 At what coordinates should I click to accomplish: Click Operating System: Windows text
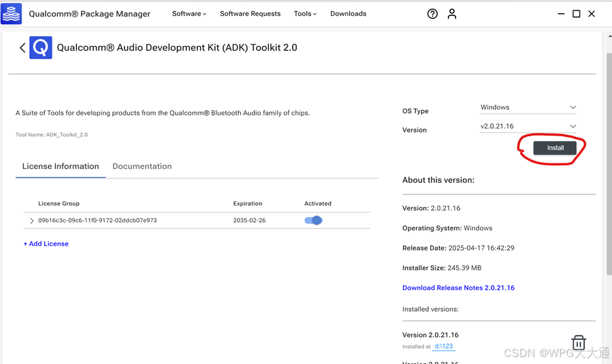(x=447, y=228)
